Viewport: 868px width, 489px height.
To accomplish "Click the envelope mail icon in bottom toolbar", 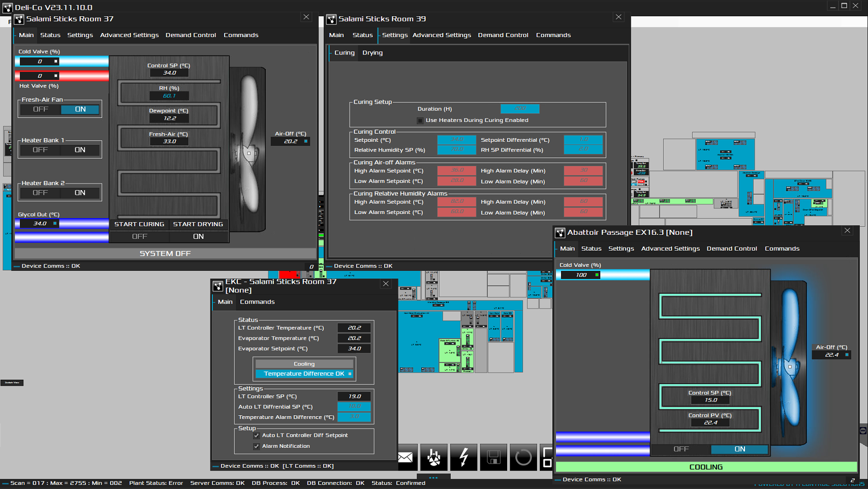I will coord(406,457).
